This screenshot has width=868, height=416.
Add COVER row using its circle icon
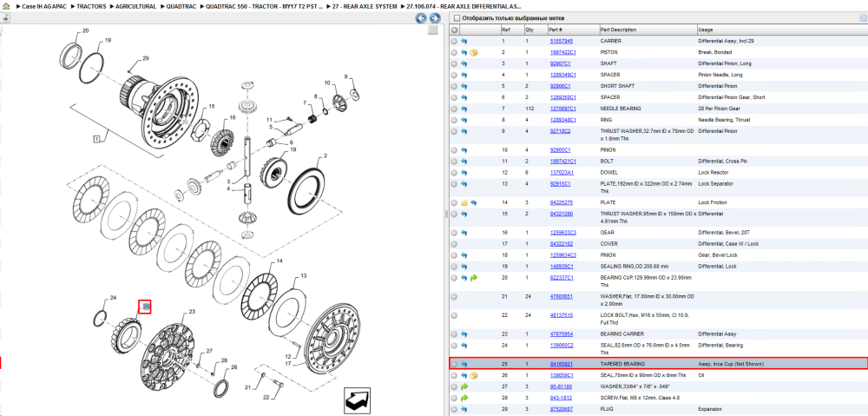pos(454,244)
